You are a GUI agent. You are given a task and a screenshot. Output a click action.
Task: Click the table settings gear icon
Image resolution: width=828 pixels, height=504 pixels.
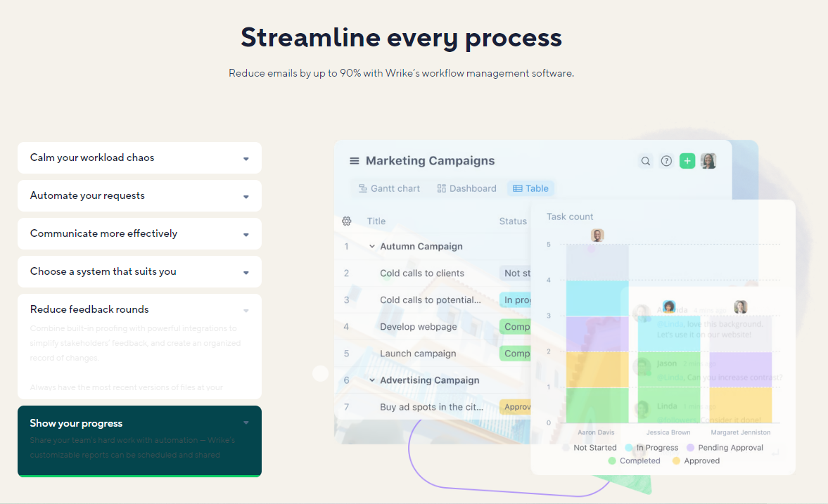[x=346, y=221]
